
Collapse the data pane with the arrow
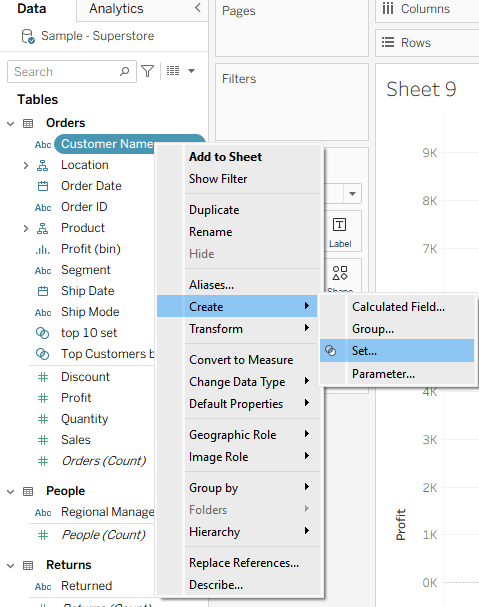[x=197, y=8]
